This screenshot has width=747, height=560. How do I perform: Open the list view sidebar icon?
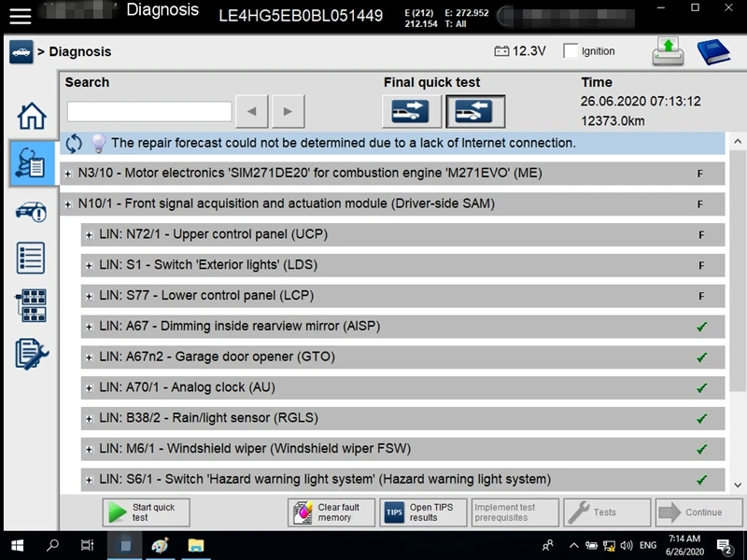point(31,258)
